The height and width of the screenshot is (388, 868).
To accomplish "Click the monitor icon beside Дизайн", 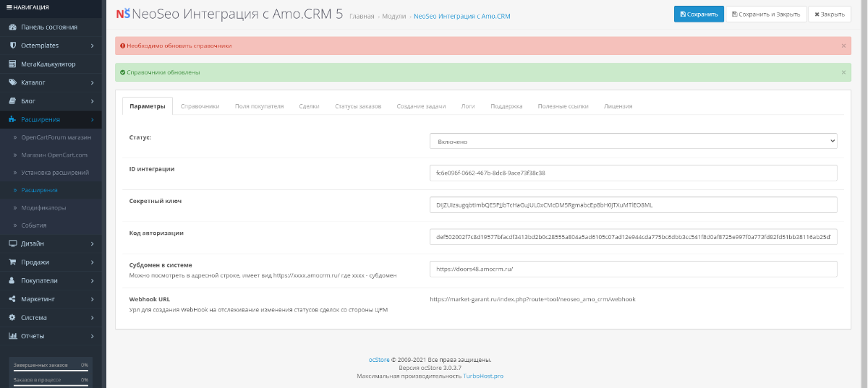I will [12, 243].
